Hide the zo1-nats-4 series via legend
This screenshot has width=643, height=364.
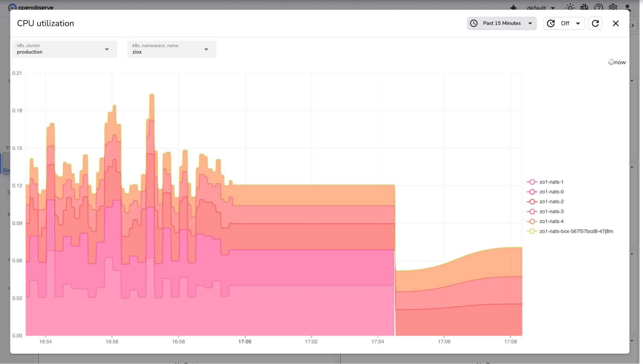point(551,221)
